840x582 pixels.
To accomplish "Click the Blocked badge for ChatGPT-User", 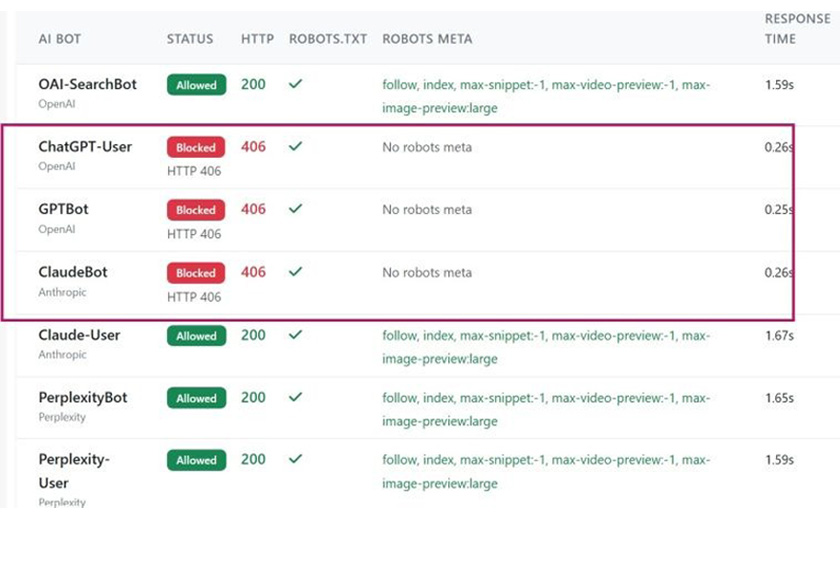I will click(196, 148).
